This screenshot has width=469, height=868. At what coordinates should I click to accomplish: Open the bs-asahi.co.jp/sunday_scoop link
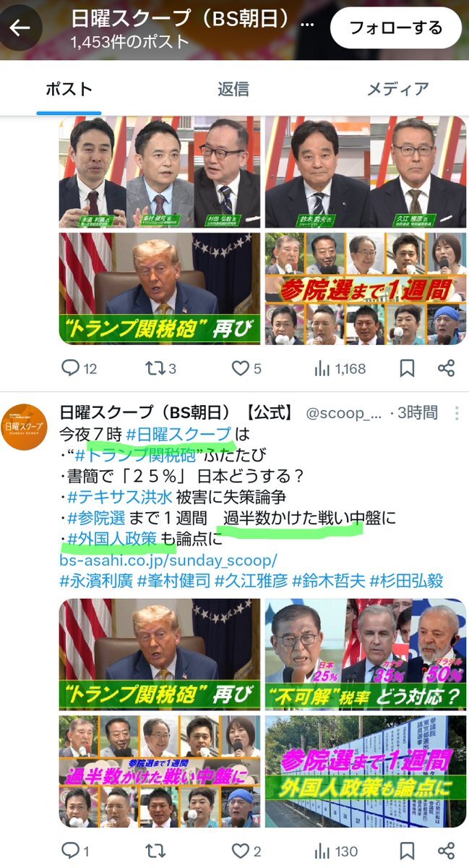168,560
